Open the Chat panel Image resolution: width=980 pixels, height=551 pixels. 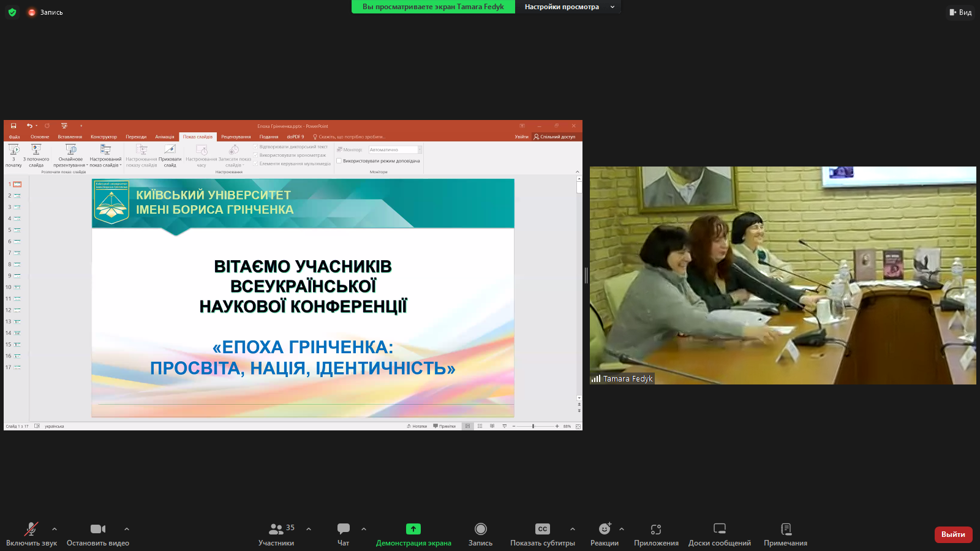point(343,534)
